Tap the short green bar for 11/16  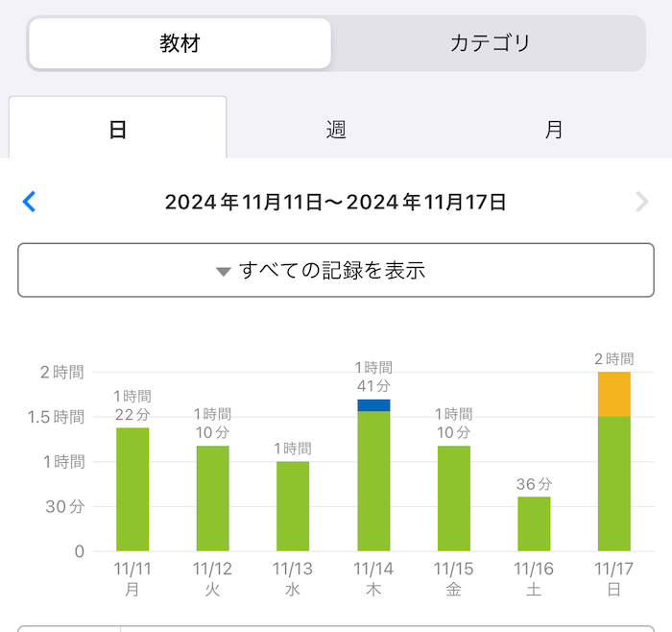(534, 524)
